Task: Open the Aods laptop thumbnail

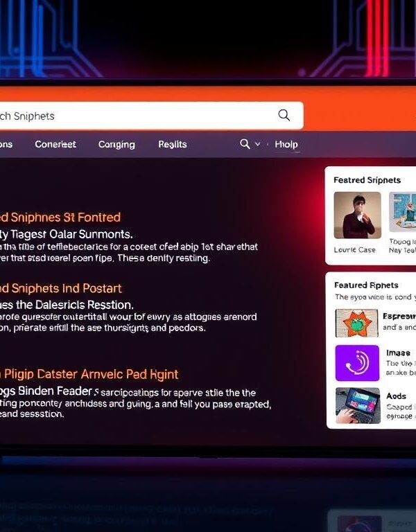Action: pyautogui.click(x=357, y=405)
